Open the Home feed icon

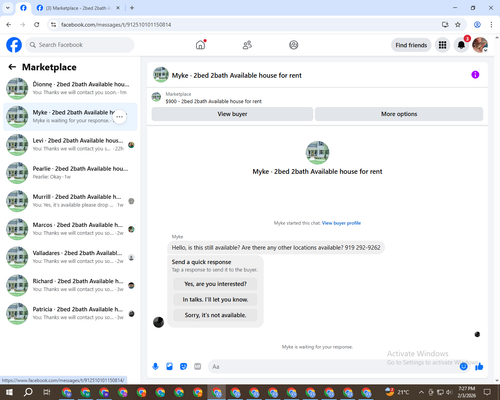pos(200,45)
